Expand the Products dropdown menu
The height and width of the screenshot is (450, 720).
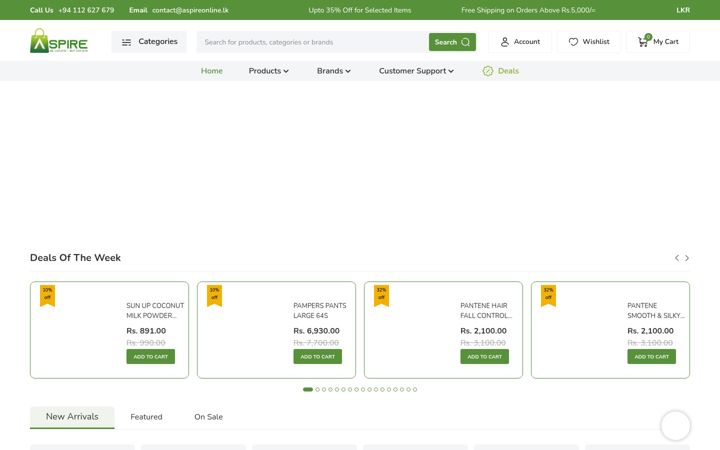tap(269, 71)
